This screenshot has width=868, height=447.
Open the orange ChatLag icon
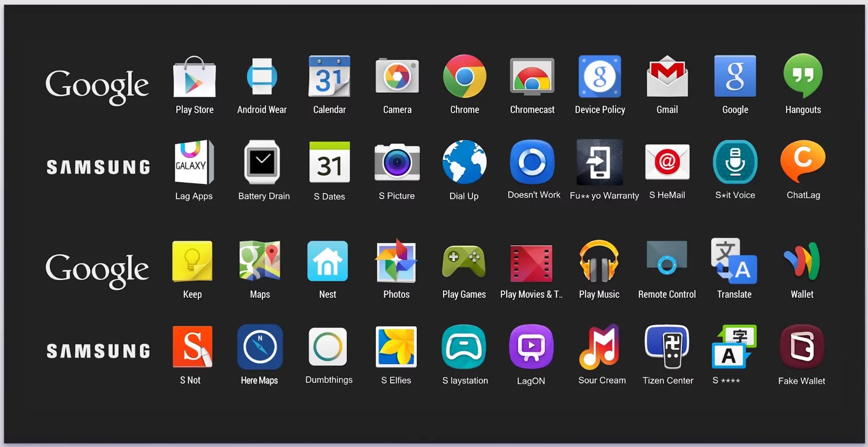(x=803, y=161)
